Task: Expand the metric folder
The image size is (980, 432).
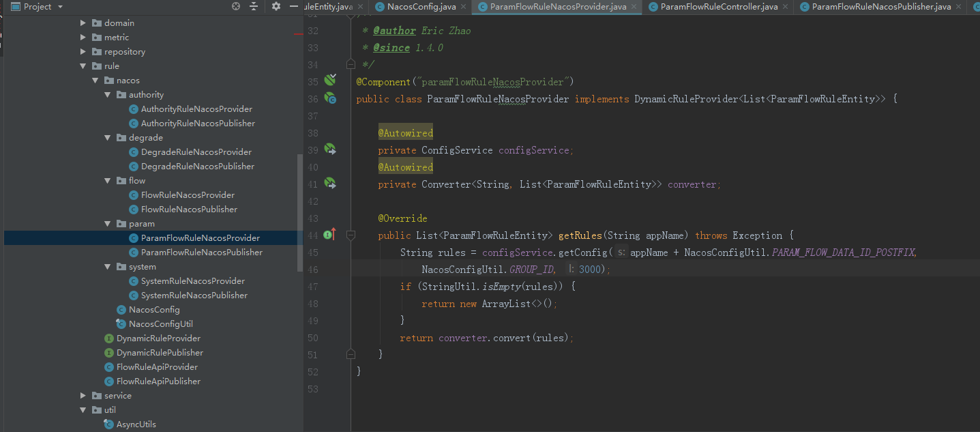Action: (x=83, y=38)
